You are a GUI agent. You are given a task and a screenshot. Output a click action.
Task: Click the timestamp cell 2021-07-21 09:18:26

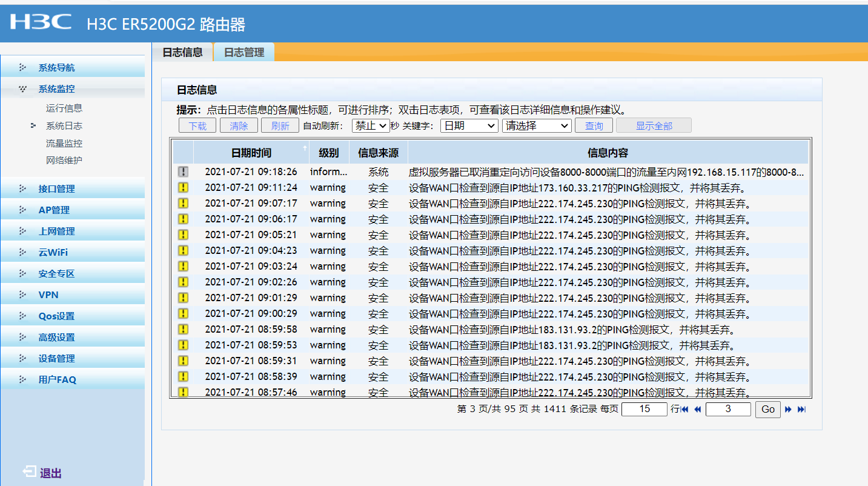251,172
